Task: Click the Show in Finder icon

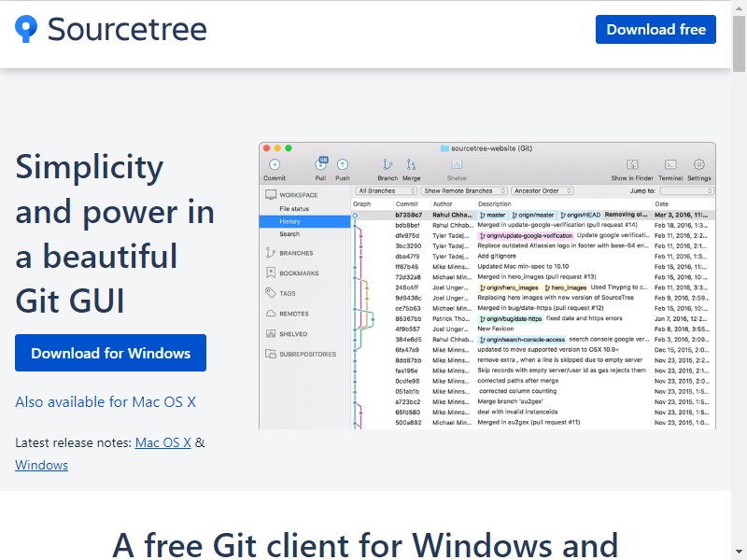Action: (x=632, y=165)
